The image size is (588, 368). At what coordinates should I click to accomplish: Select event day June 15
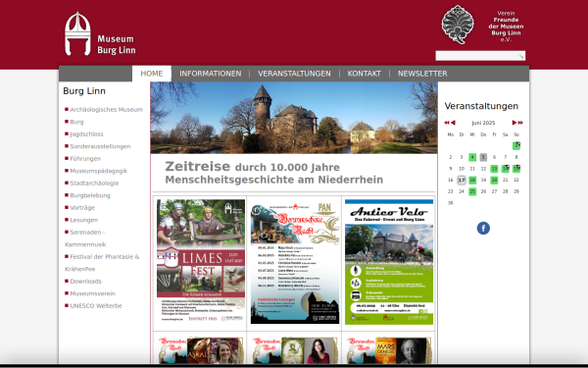point(516,169)
